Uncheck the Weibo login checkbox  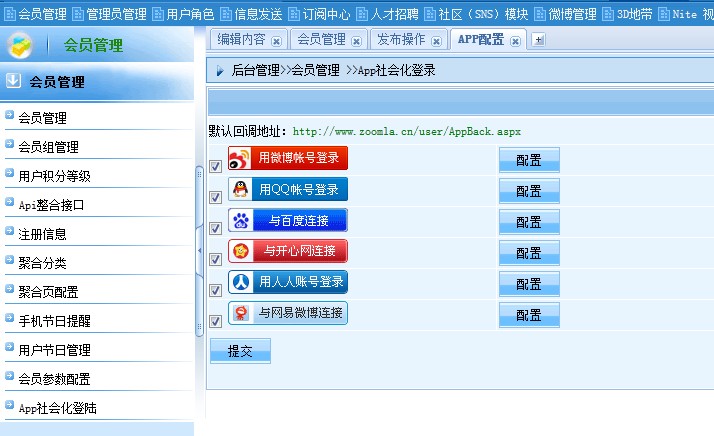[x=215, y=167]
